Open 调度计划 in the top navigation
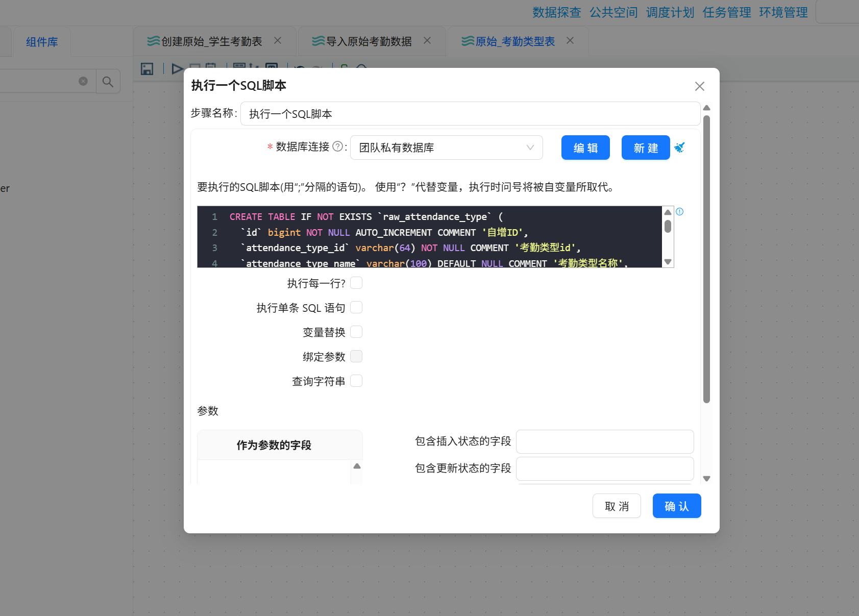The image size is (859, 616). point(670,12)
